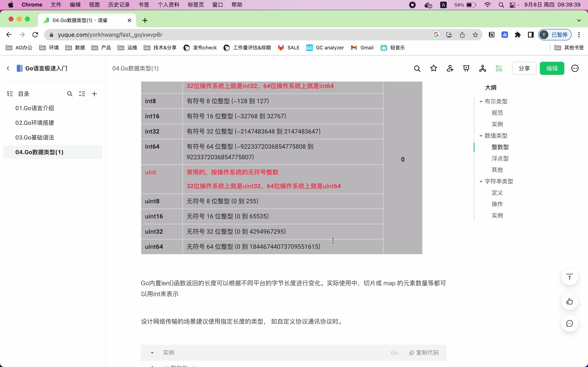Star this document as favorite

click(x=433, y=69)
